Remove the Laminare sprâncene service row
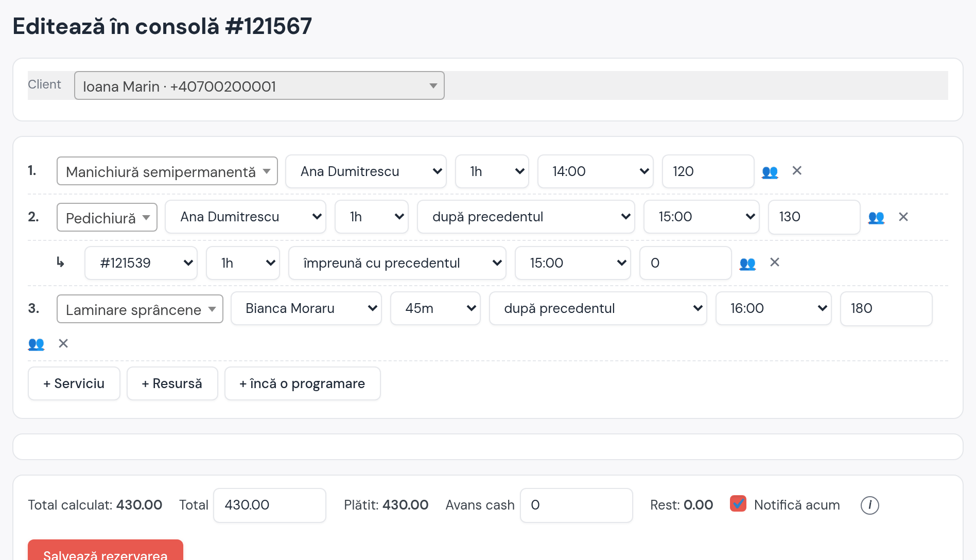This screenshot has width=976, height=560. pos(63,343)
